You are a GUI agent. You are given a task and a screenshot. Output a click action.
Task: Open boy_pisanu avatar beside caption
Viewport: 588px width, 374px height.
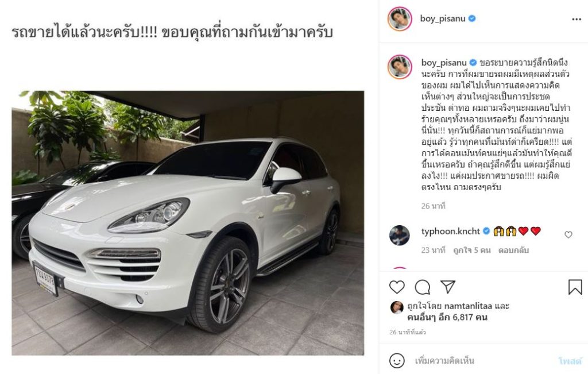pos(400,67)
